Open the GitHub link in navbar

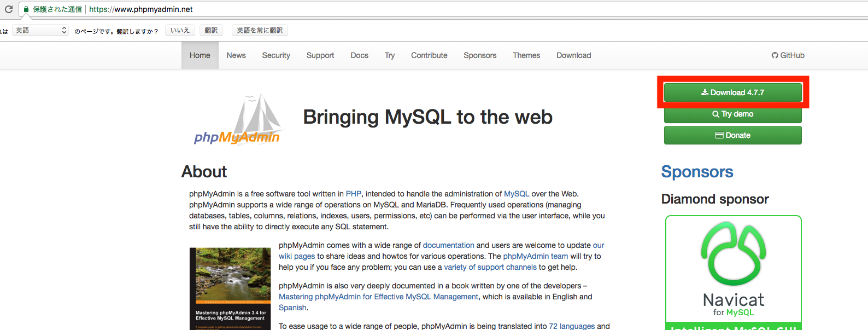pyautogui.click(x=788, y=55)
